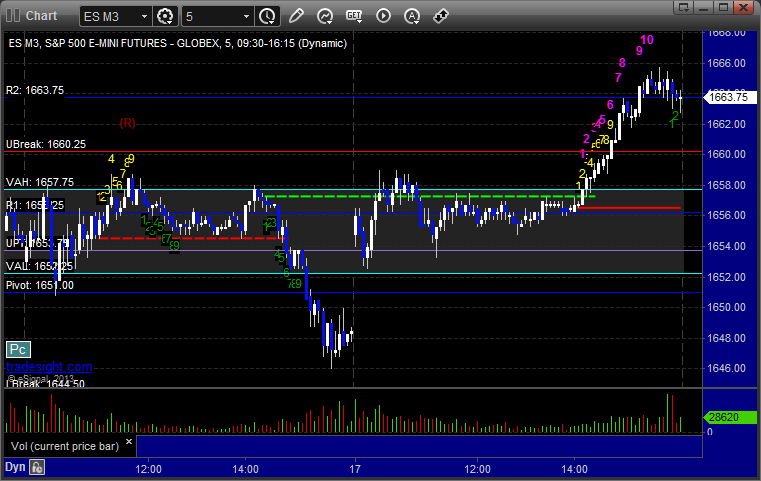
Task: Close the Vol current price bar label
Action: (129, 442)
